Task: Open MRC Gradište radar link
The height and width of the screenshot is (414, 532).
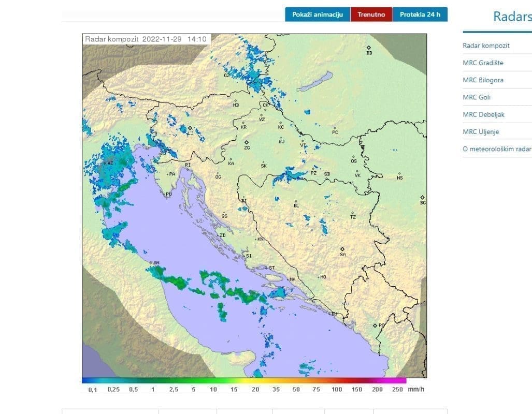Action: (x=483, y=63)
